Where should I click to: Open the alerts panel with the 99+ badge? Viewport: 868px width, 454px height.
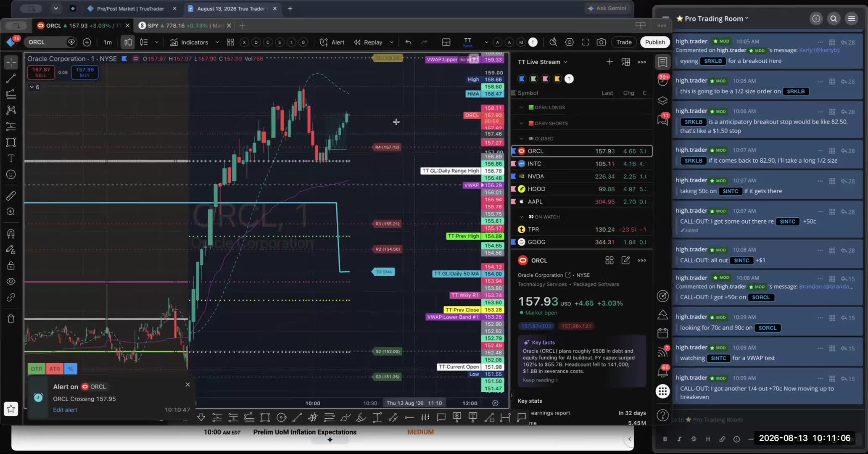click(663, 80)
